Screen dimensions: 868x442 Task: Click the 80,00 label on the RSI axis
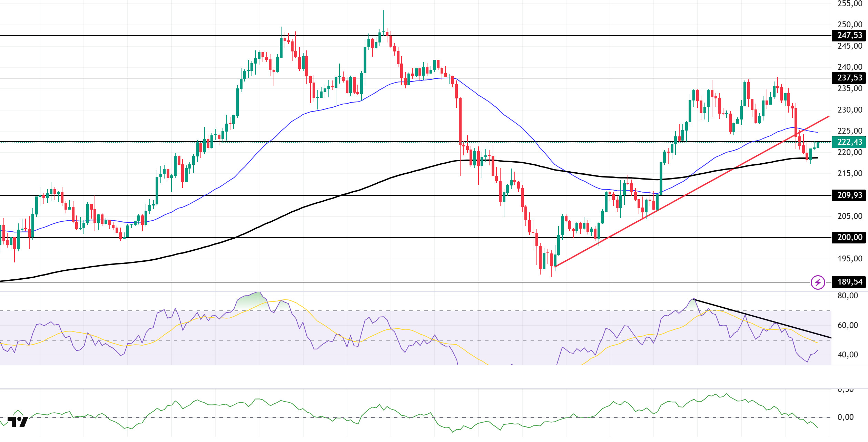[x=847, y=296]
